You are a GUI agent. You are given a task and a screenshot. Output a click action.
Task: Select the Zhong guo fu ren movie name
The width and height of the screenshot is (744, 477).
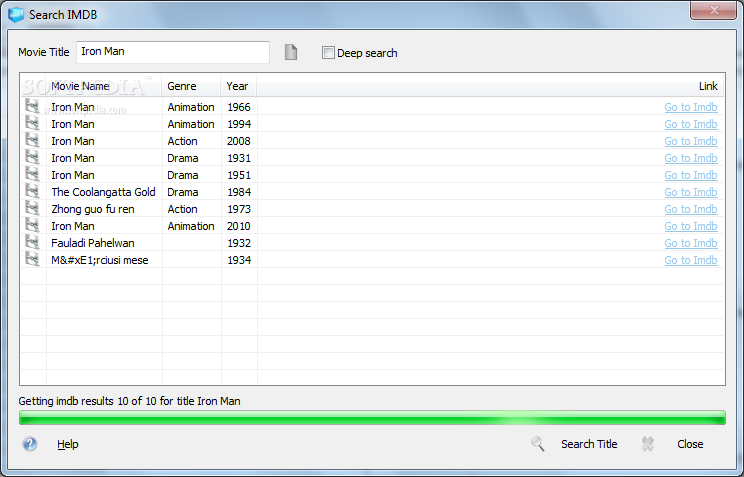click(x=93, y=210)
